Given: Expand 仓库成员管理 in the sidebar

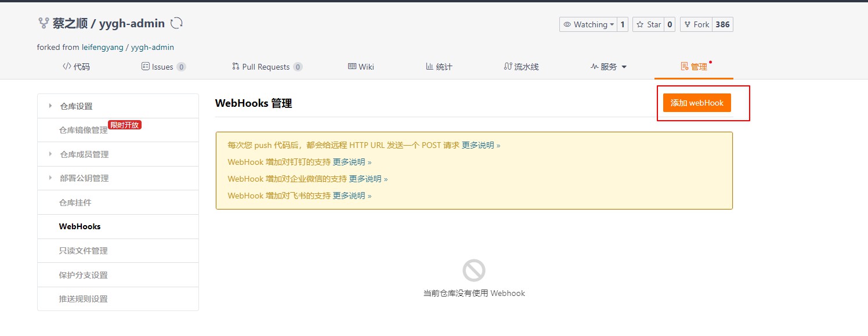Looking at the screenshot, I should [x=118, y=154].
